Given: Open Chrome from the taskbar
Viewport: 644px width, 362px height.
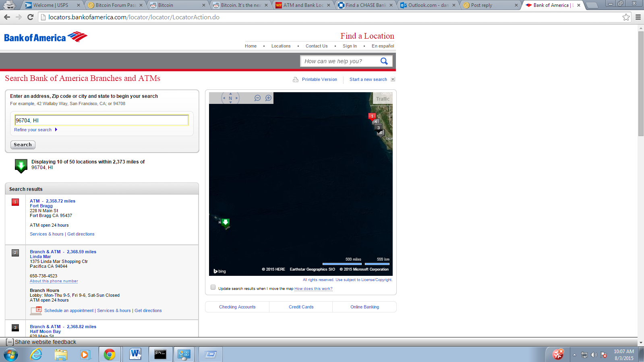Looking at the screenshot, I should click(109, 354).
